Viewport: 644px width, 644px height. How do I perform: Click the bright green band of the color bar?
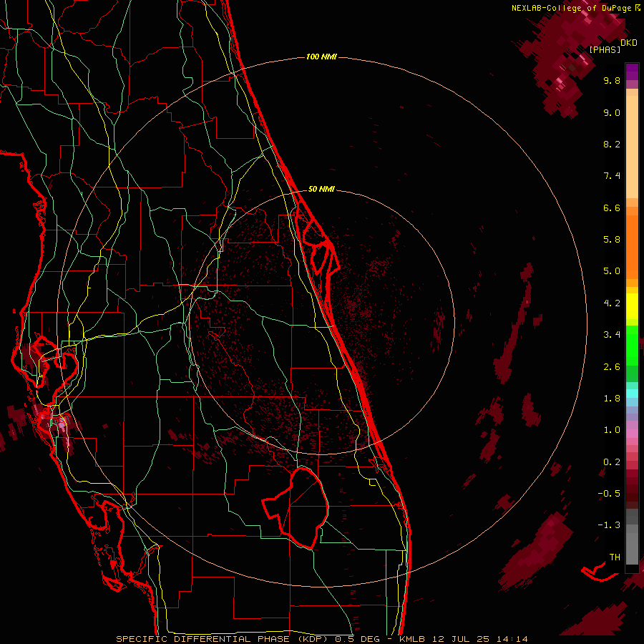(x=632, y=345)
